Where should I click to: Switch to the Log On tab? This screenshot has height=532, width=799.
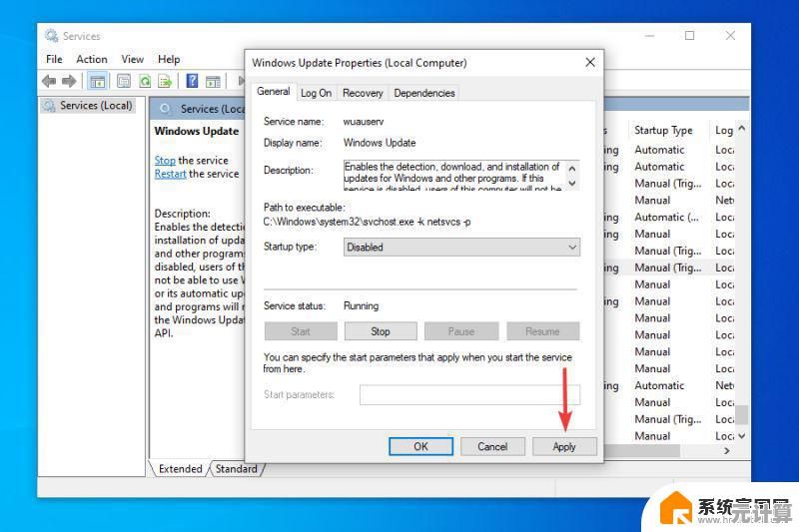coord(316,93)
